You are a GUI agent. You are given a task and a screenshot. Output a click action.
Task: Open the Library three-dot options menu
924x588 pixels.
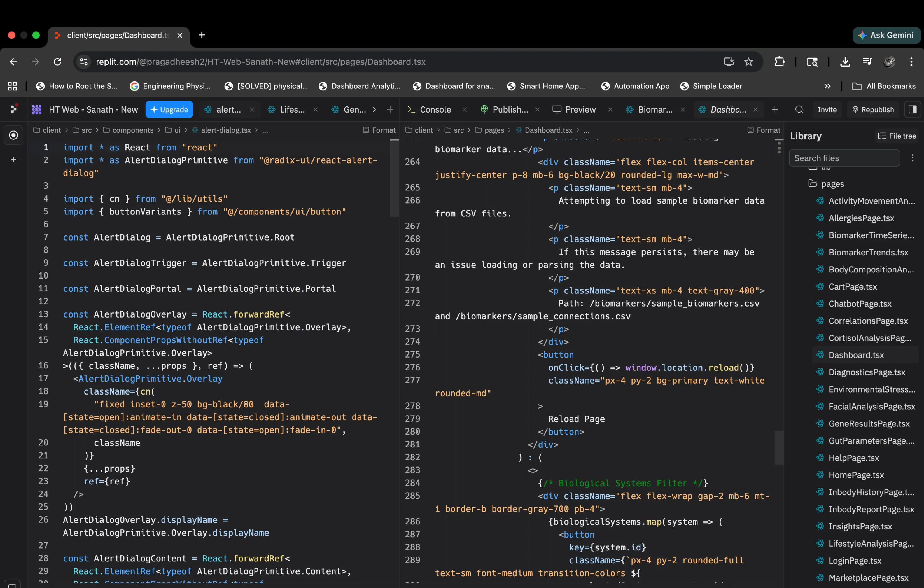click(x=913, y=158)
